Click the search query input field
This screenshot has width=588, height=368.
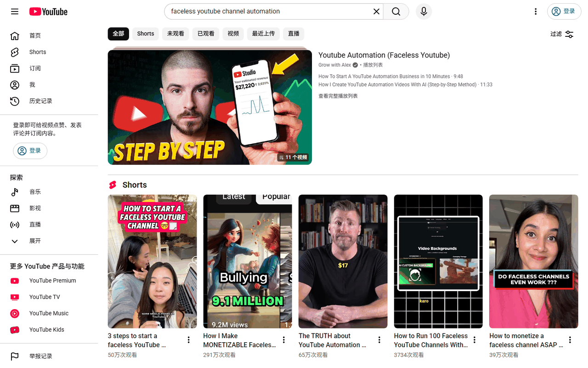[270, 11]
